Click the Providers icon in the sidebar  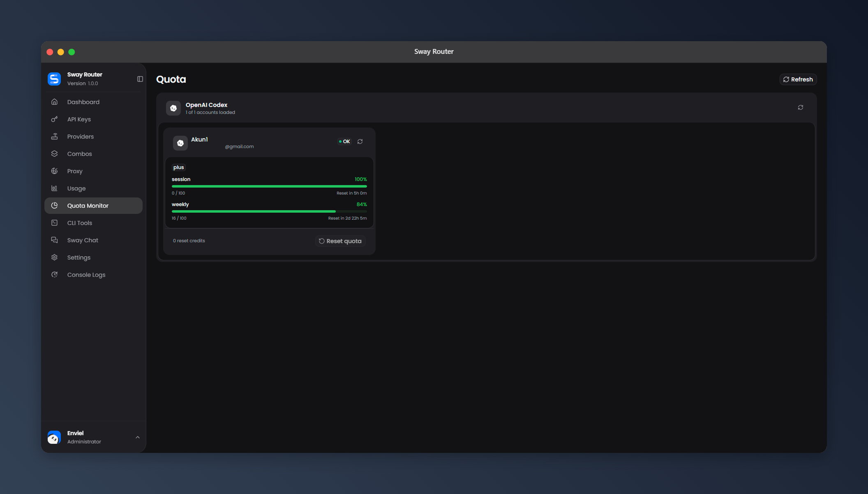(x=54, y=136)
